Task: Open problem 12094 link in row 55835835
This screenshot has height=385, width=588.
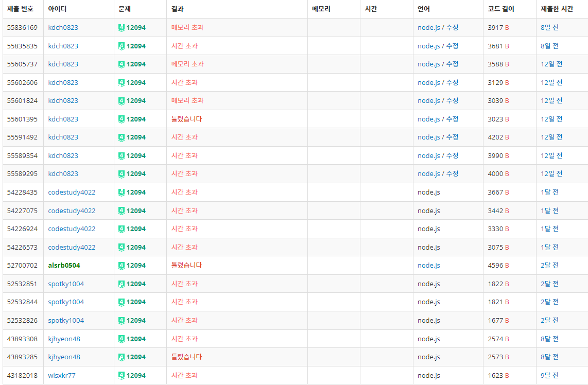Action: pos(136,46)
